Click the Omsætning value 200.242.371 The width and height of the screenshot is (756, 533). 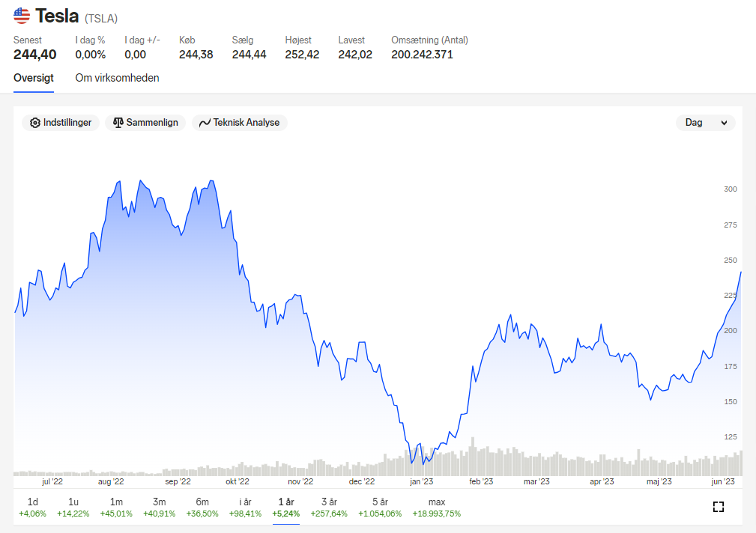click(422, 55)
